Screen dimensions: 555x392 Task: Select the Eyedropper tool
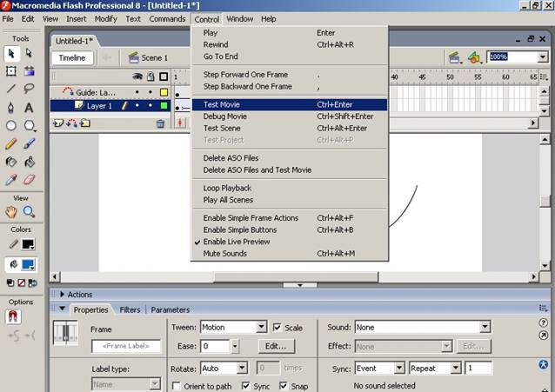[x=11, y=180]
